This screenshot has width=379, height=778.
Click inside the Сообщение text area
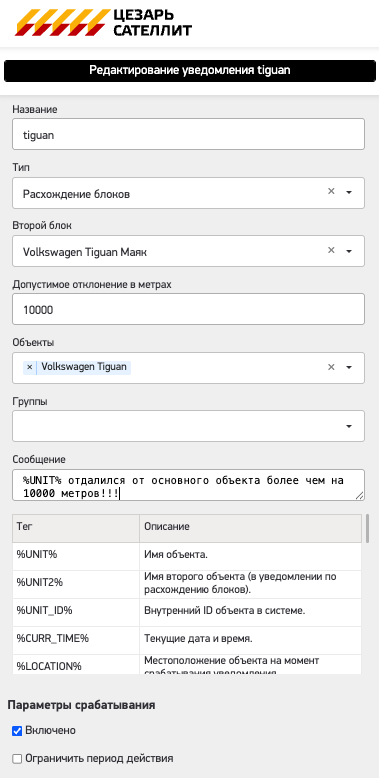coord(189,485)
